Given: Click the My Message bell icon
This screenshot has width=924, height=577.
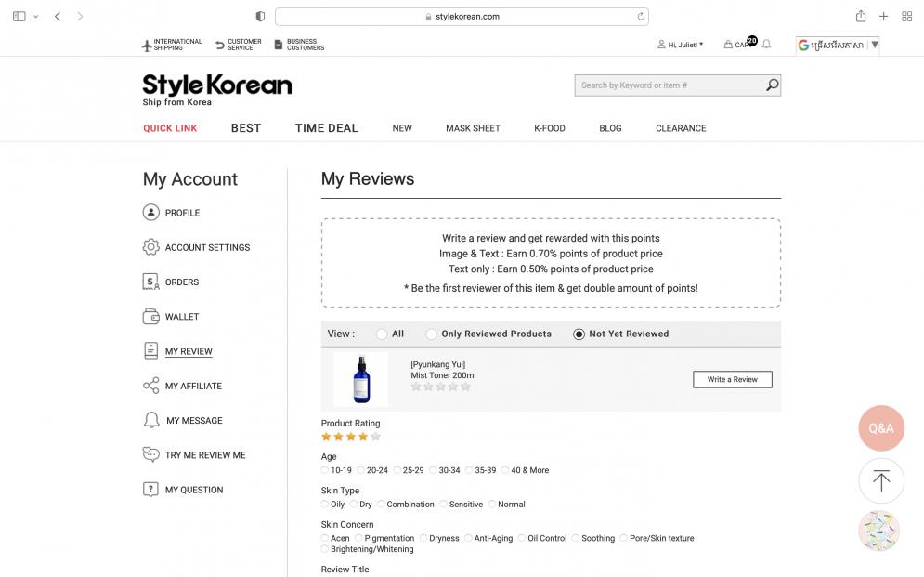Looking at the screenshot, I should 151,420.
